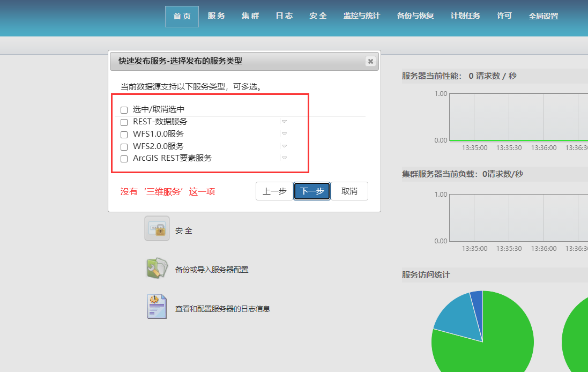The width and height of the screenshot is (588, 372).
Task: Open the WFS1.0.0服务 dropdown arrow
Action: pyautogui.click(x=284, y=134)
